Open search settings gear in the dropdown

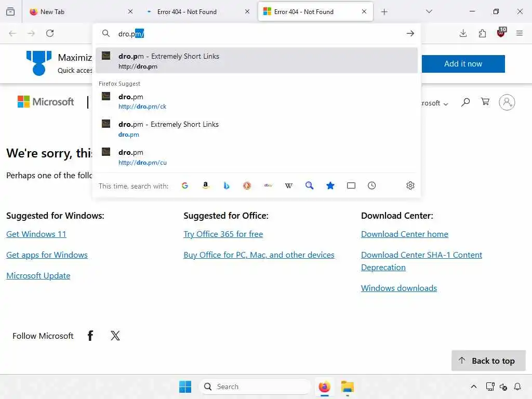pyautogui.click(x=410, y=185)
